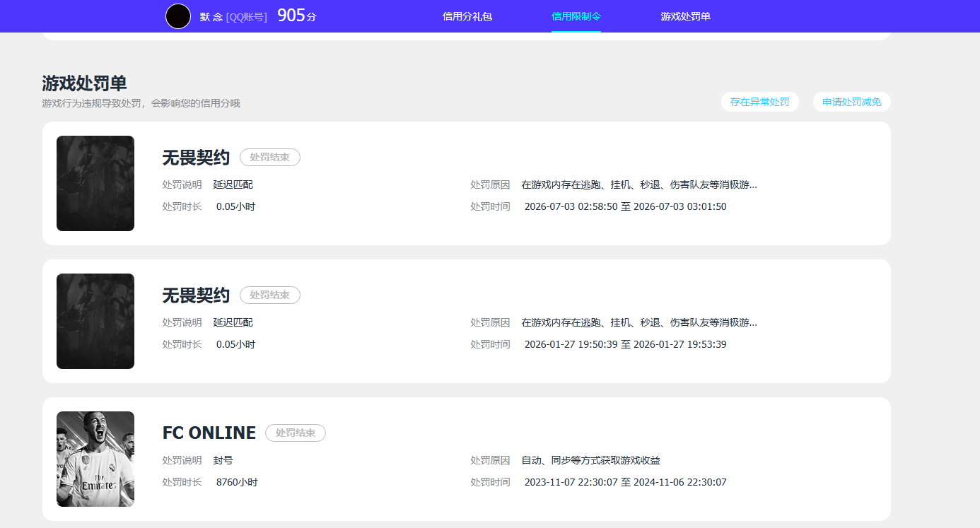980x528 pixels.
Task: Click the 处罚结束 badge on the FC ONLINE card
Action: 296,433
